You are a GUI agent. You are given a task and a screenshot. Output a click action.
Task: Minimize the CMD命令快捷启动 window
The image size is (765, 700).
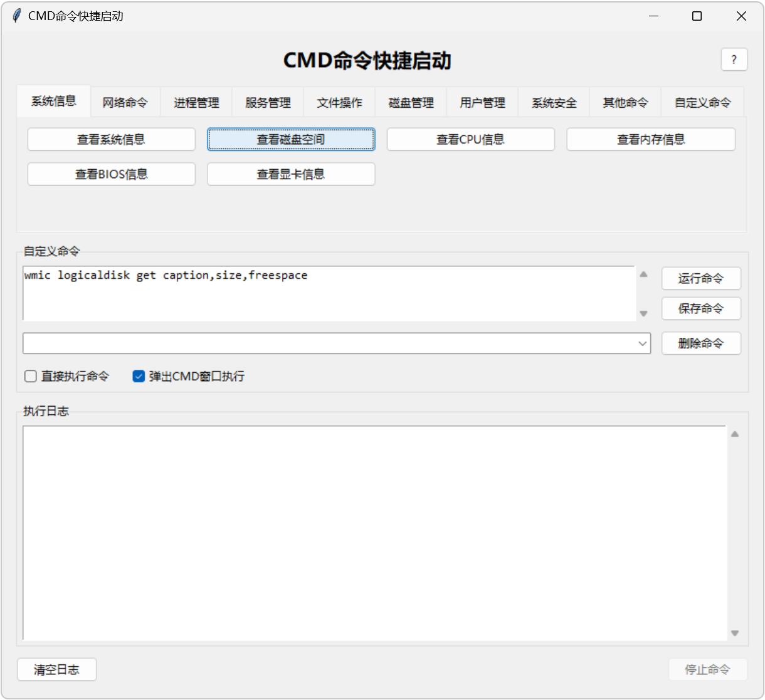653,16
